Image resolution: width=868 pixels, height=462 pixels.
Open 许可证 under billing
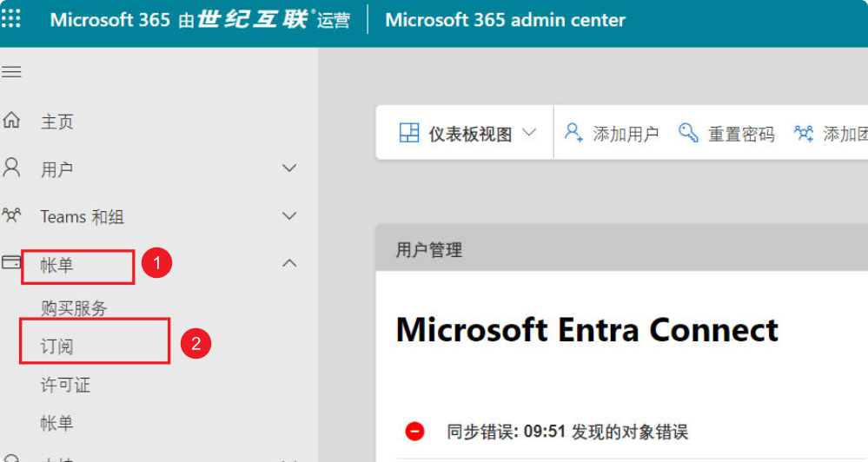click(x=65, y=385)
